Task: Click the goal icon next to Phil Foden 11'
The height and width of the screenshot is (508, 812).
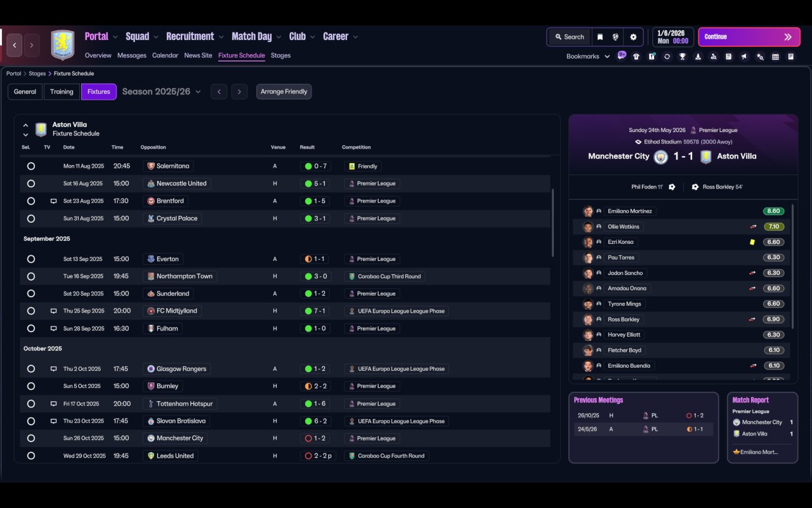Action: 672,187
